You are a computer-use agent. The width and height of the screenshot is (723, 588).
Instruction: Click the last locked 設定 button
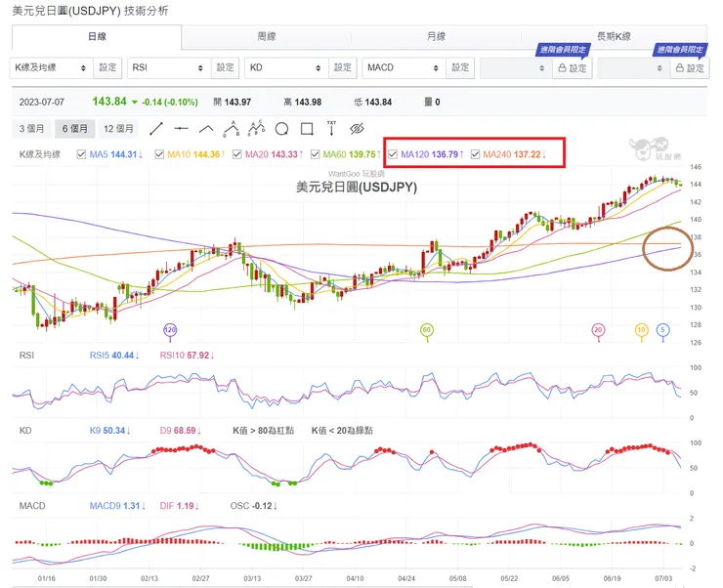tap(690, 68)
